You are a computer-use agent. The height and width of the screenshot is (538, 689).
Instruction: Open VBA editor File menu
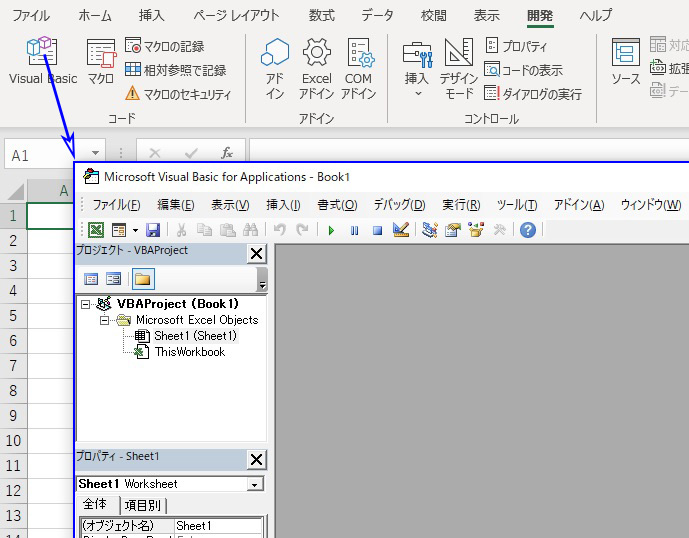(116, 205)
